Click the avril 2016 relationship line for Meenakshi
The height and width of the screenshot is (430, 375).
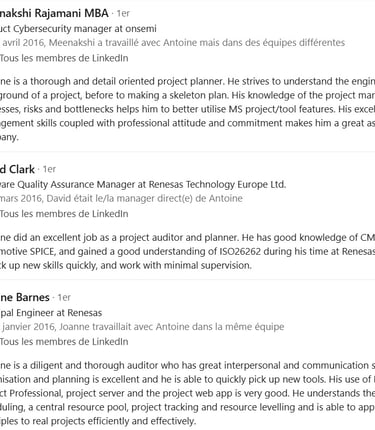click(x=172, y=43)
